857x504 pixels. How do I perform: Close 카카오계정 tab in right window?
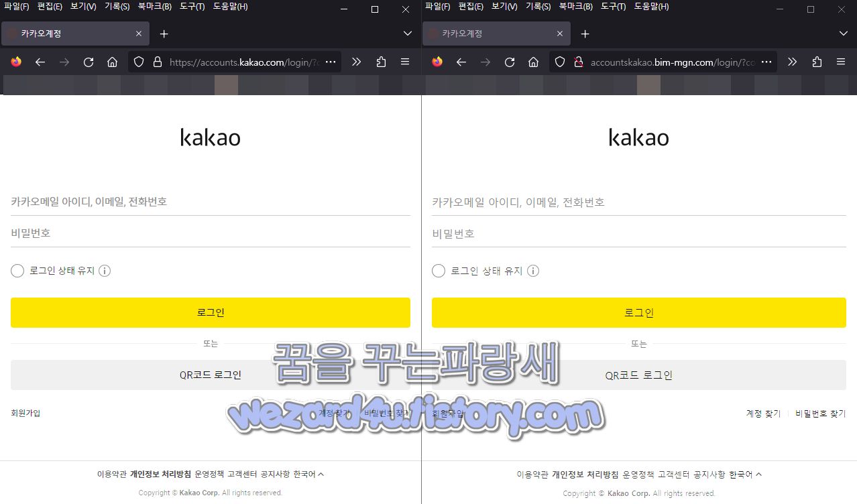(560, 34)
